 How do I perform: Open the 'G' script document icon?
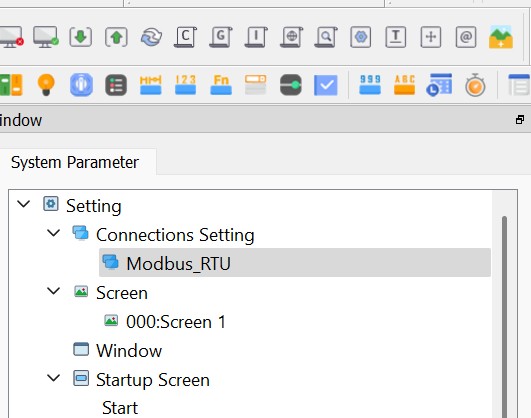click(220, 37)
